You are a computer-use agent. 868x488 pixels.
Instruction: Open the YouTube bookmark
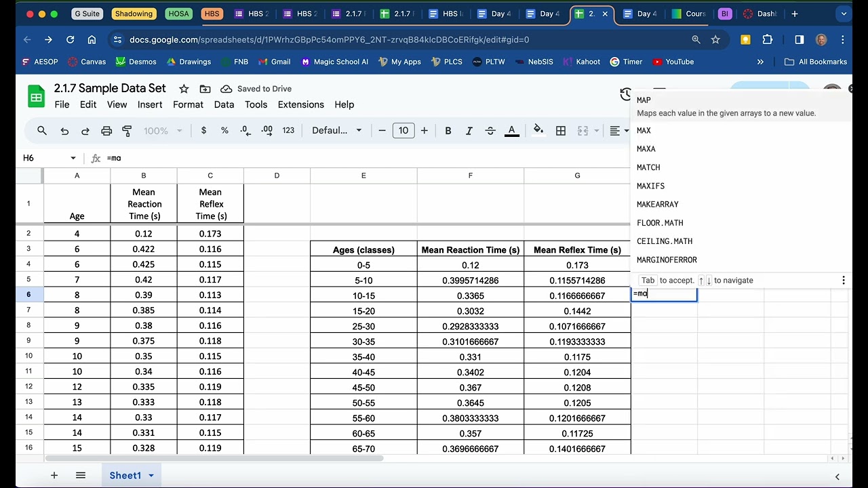tap(673, 62)
